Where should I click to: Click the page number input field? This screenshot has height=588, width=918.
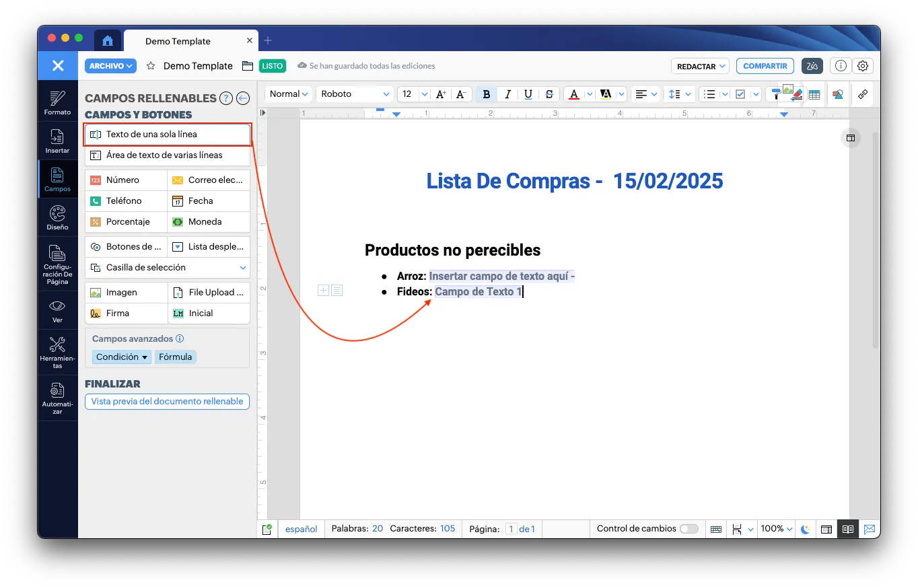pos(511,529)
